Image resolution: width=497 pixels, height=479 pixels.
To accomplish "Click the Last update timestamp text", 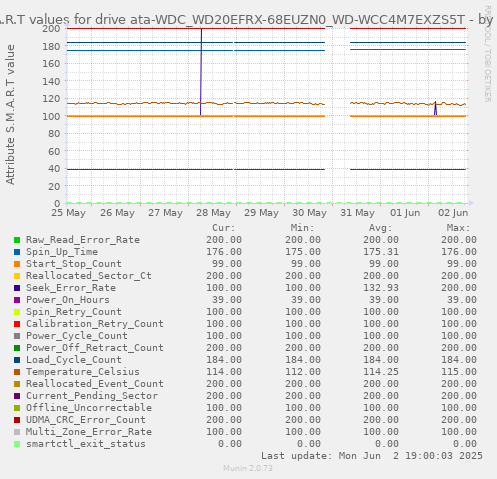I will (x=372, y=456).
